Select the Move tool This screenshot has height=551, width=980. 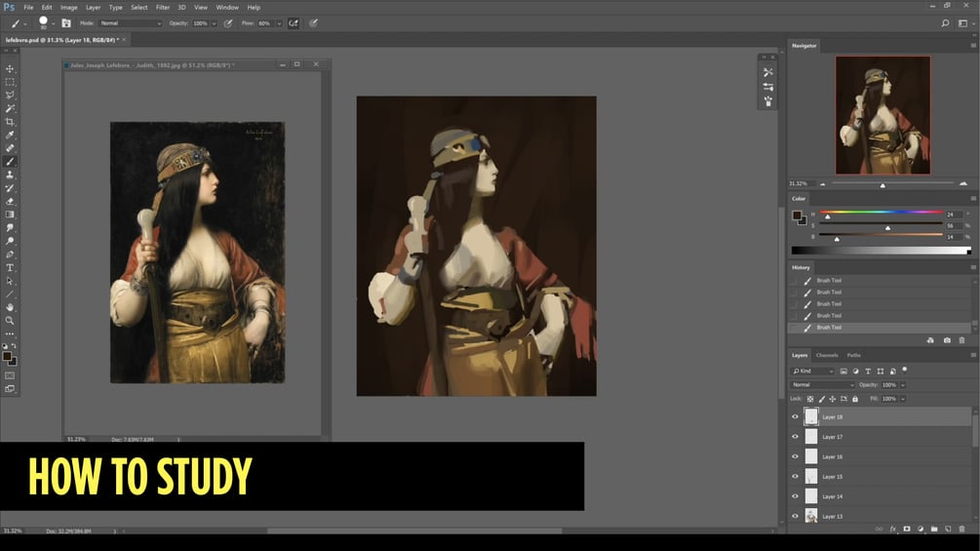pos(10,68)
